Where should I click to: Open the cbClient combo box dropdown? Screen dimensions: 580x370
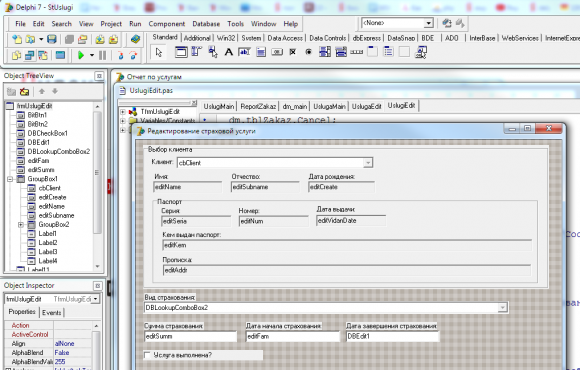[x=368, y=163]
